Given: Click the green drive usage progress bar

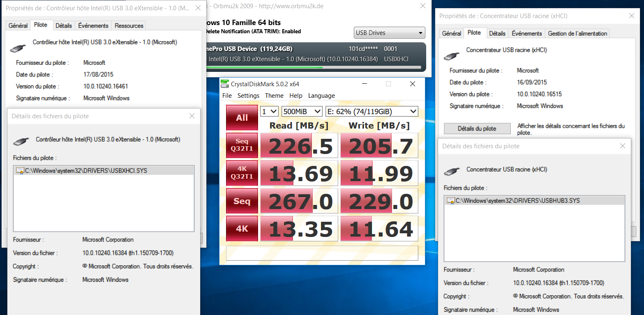Looking at the screenshot, I should 313,67.
